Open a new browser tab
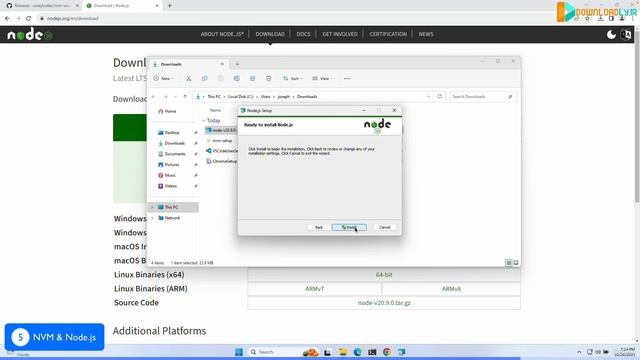 [169, 6]
